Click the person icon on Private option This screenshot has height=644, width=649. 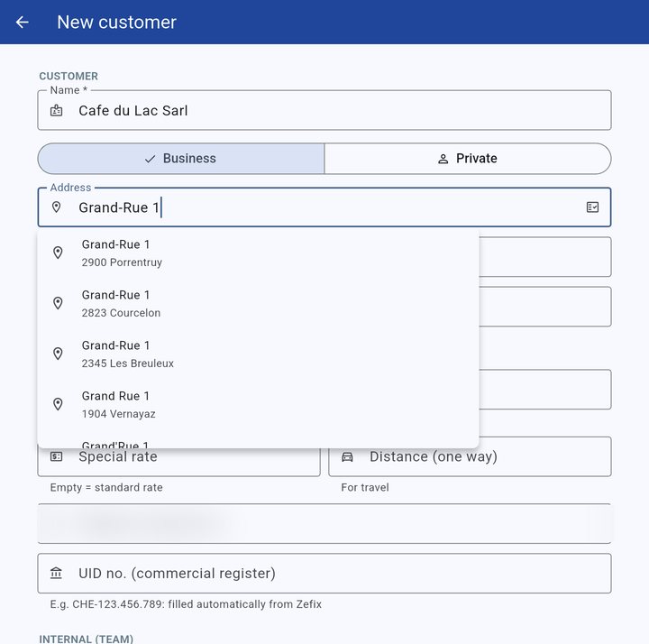pos(443,159)
